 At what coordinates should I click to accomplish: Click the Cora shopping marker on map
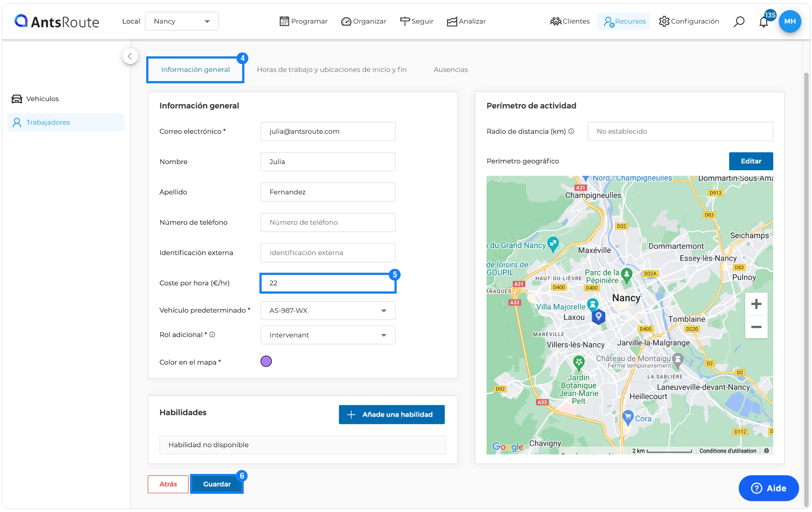[628, 418]
